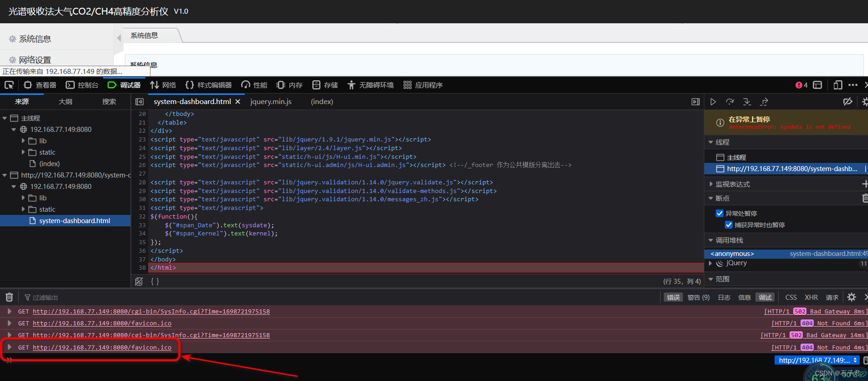Expand the first lib folder
868x381 pixels.
point(23,141)
